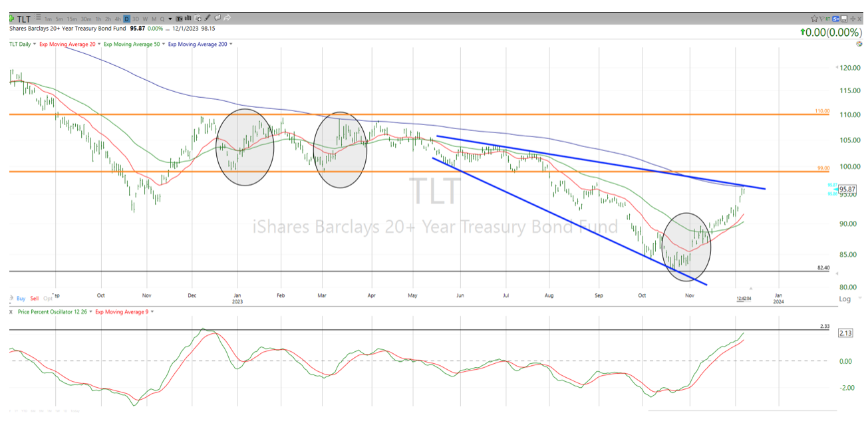The image size is (868, 433).
Task: Select the 1m timeframe
Action: (49, 19)
